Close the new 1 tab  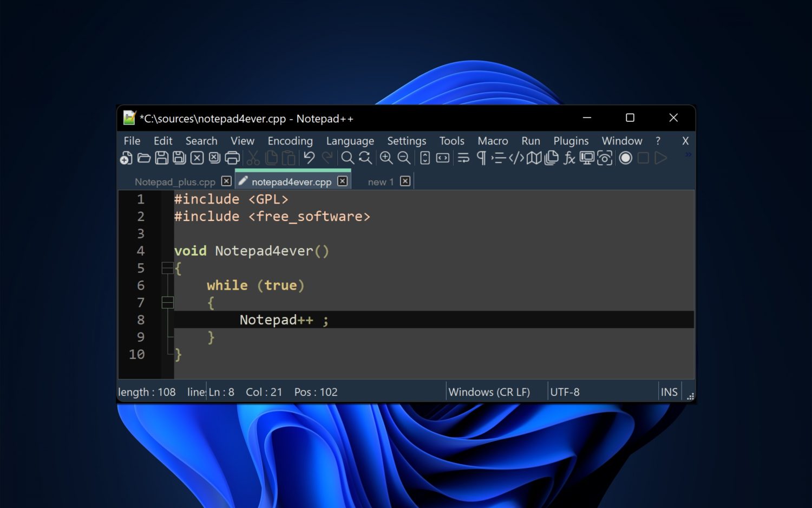click(405, 181)
